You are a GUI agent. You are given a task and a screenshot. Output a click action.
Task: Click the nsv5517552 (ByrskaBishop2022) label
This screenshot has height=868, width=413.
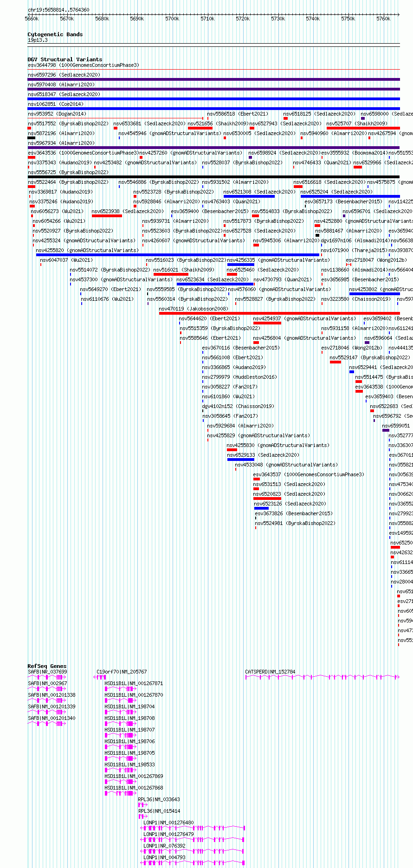(x=68, y=123)
